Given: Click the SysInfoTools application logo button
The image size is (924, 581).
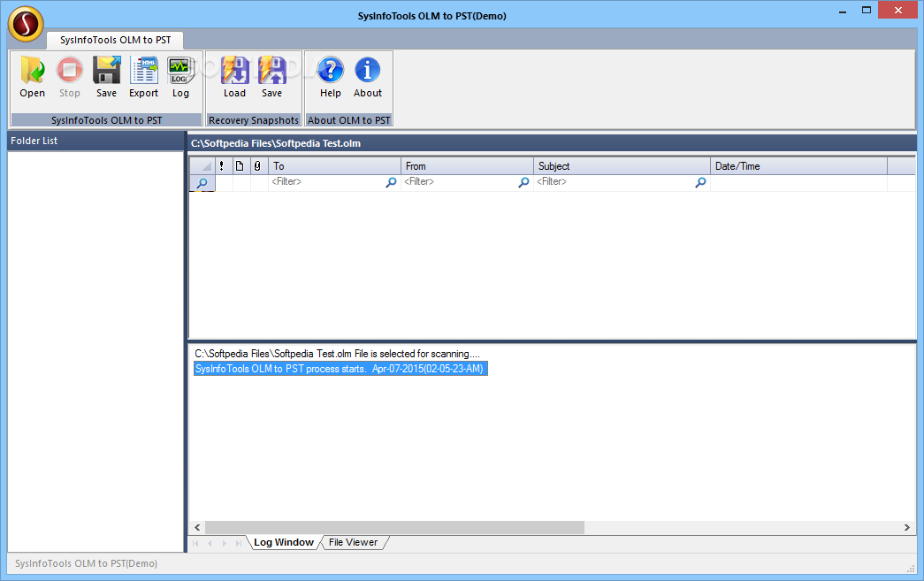Looking at the screenshot, I should tap(26, 24).
